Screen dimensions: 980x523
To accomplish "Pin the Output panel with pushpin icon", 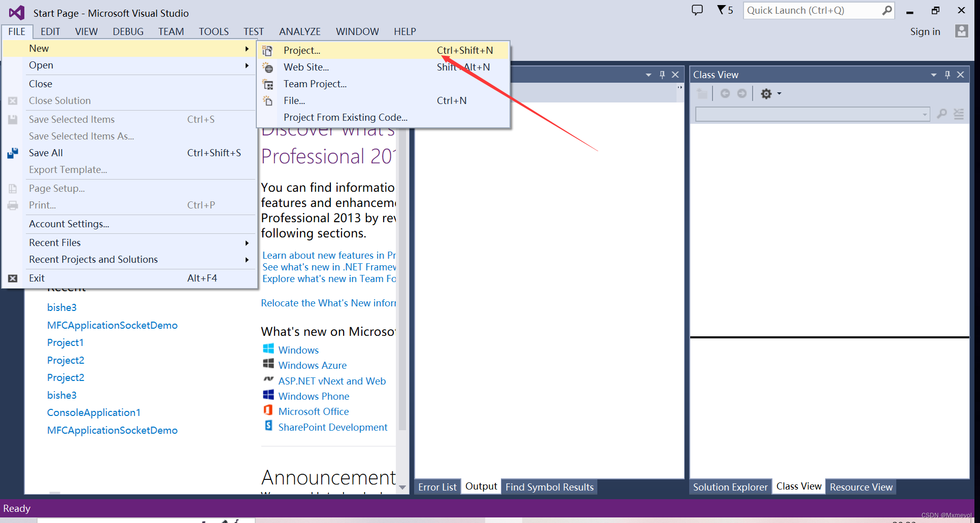I will [x=662, y=75].
